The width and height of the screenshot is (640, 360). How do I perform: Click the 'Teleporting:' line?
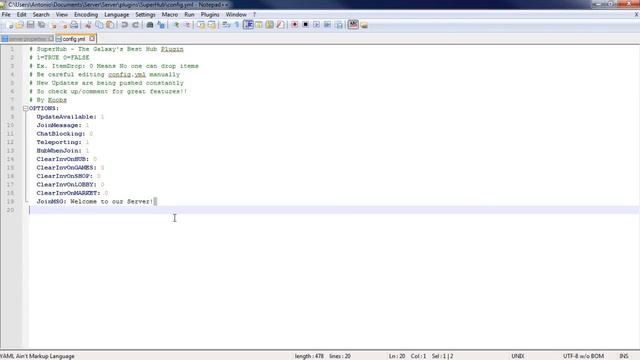pyautogui.click(x=62, y=142)
